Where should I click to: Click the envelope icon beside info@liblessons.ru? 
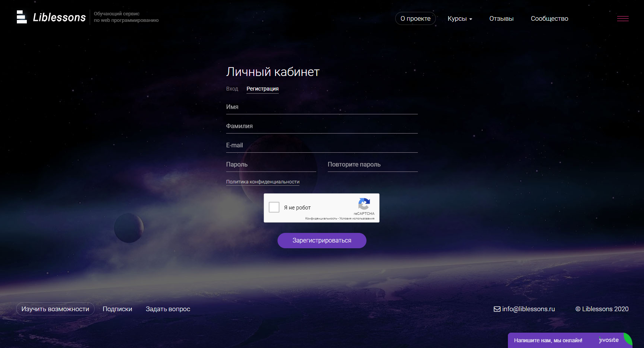497,309
